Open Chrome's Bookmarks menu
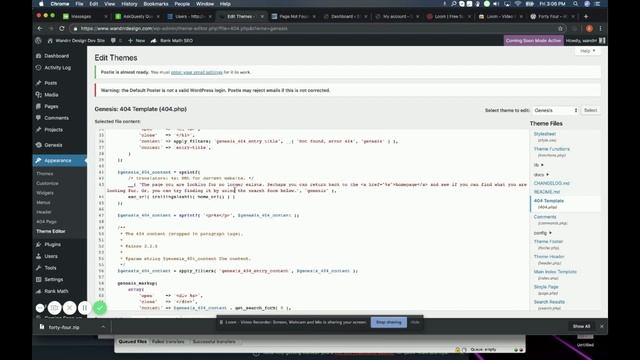The width and height of the screenshot is (640, 360). 156,4
